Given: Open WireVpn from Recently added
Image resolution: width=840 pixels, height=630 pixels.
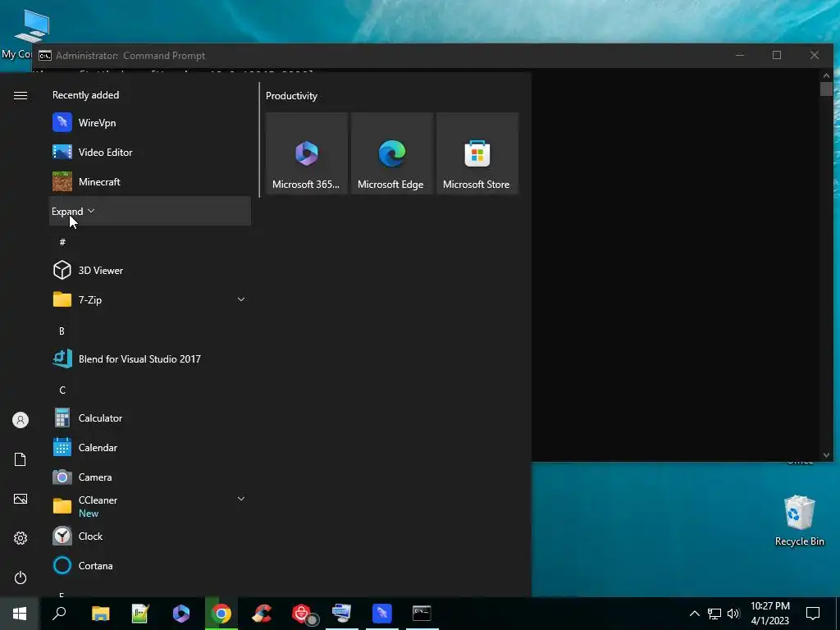Looking at the screenshot, I should point(150,123).
